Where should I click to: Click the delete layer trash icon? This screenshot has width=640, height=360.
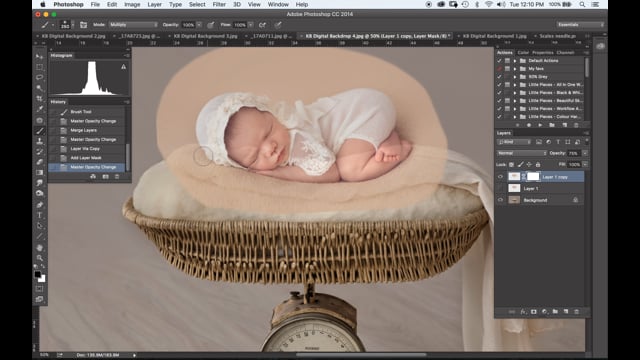point(576,311)
